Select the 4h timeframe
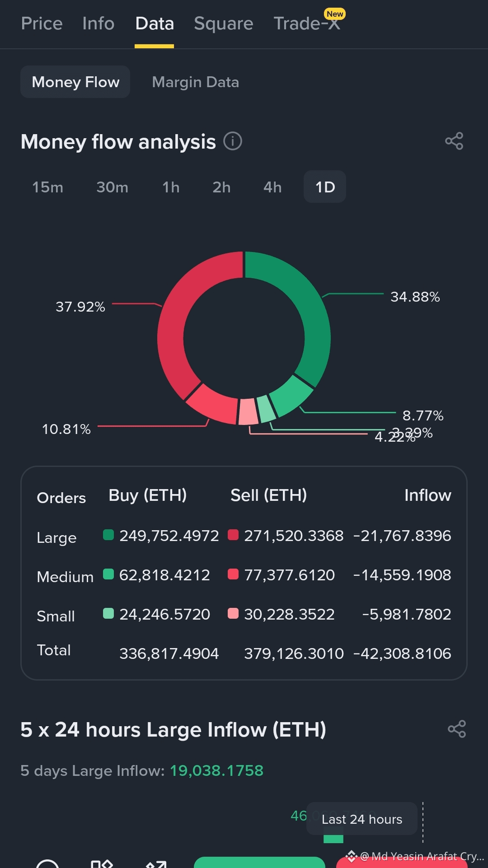 click(x=272, y=187)
